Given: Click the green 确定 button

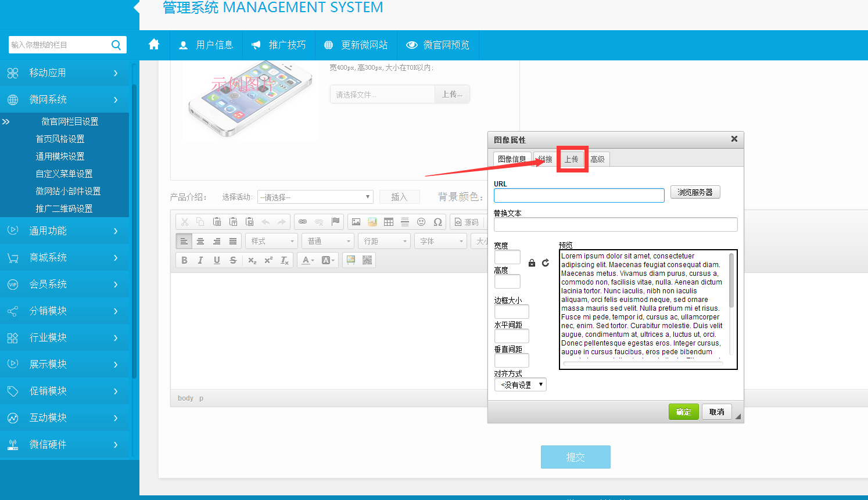Looking at the screenshot, I should (x=683, y=412).
